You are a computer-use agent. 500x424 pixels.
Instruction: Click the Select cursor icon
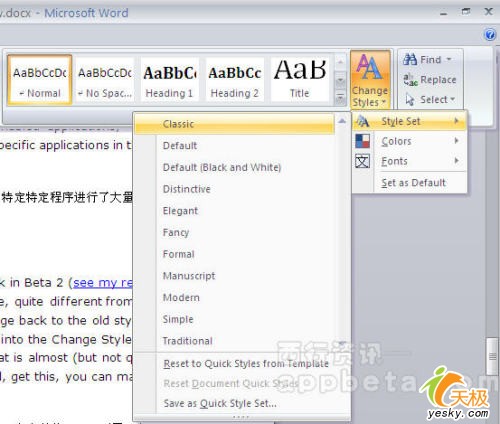pos(410,100)
